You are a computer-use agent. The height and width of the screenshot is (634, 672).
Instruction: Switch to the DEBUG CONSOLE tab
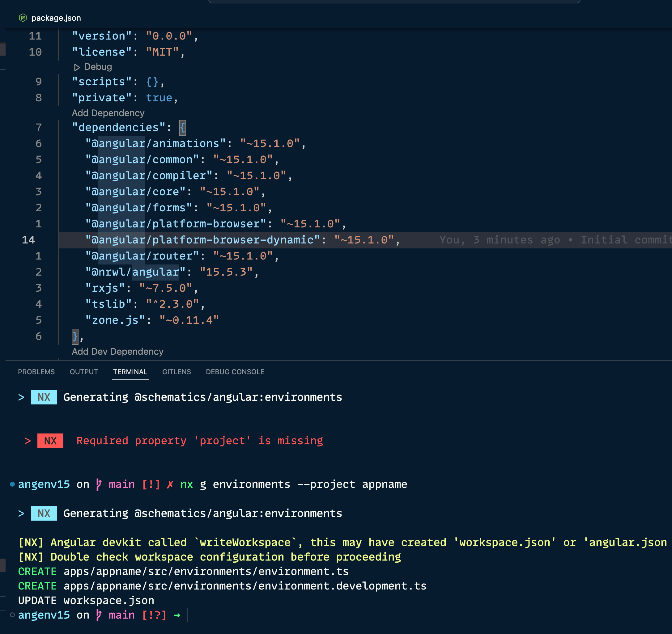click(235, 372)
